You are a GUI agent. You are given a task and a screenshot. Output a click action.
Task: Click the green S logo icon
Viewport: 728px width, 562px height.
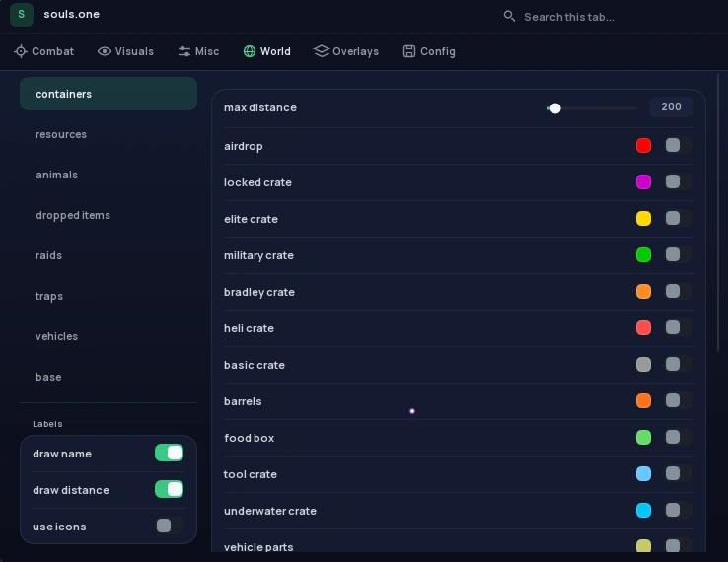coord(22,15)
